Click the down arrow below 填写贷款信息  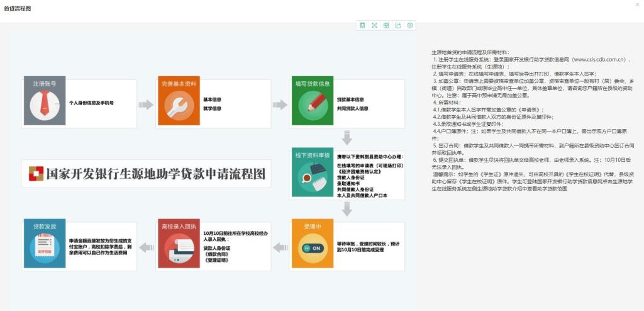pos(347,138)
